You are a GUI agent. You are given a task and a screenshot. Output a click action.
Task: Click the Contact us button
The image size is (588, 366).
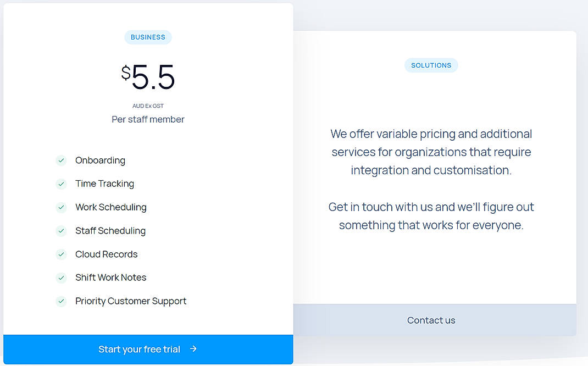[431, 320]
